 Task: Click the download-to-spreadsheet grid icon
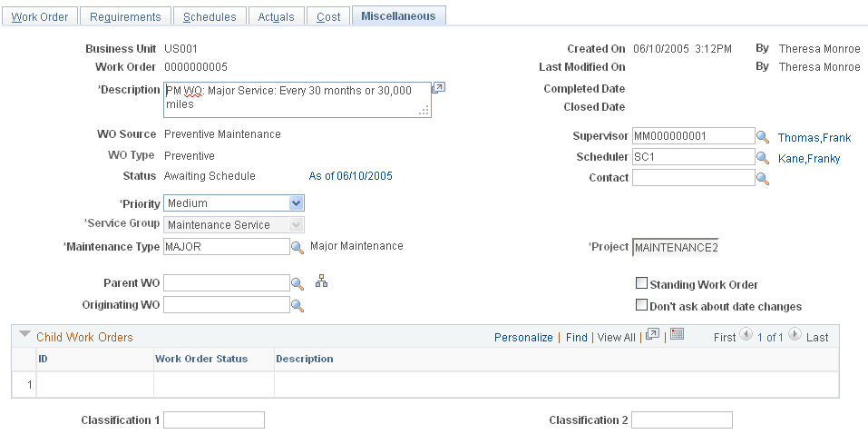click(677, 334)
